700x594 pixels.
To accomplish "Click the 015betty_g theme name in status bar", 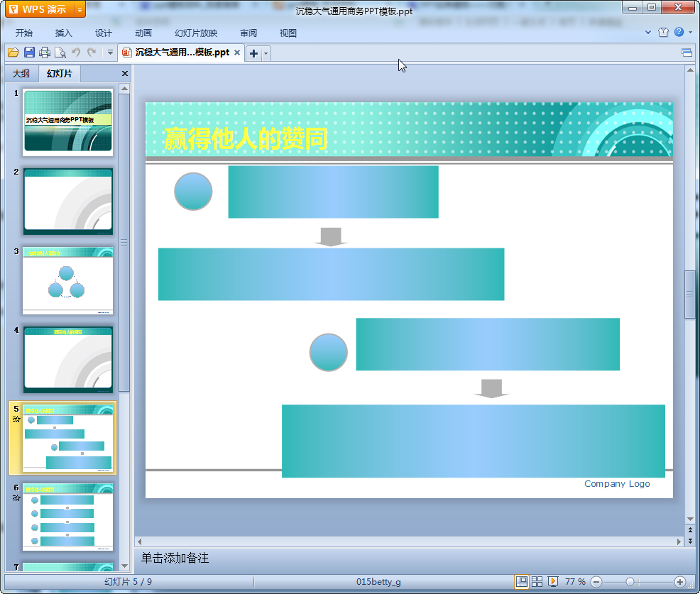I will (x=378, y=582).
